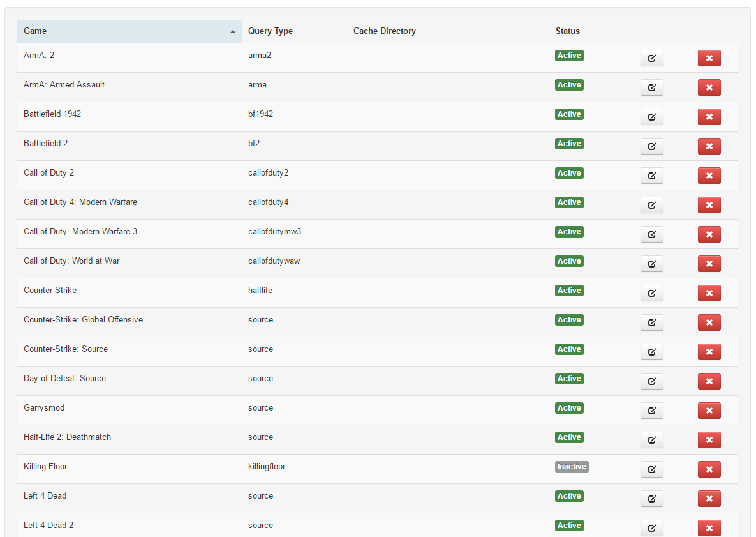Edit the Left 4 Dead 2 entry

pyautogui.click(x=652, y=528)
